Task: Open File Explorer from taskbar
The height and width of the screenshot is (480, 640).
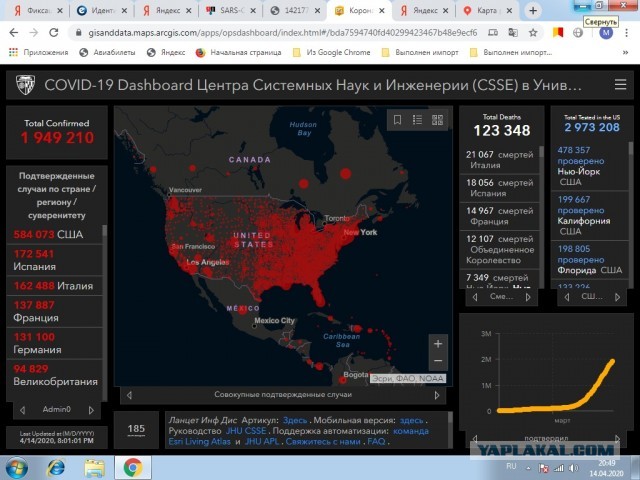Action: coord(94,468)
